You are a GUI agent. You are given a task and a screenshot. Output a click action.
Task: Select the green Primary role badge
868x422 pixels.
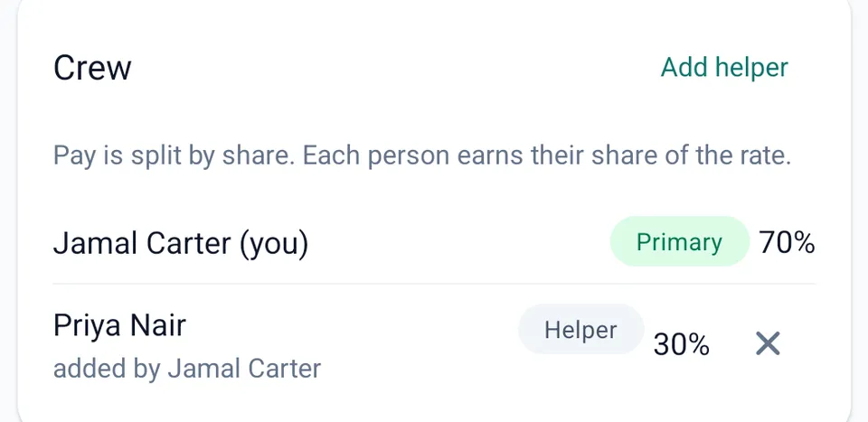point(679,241)
